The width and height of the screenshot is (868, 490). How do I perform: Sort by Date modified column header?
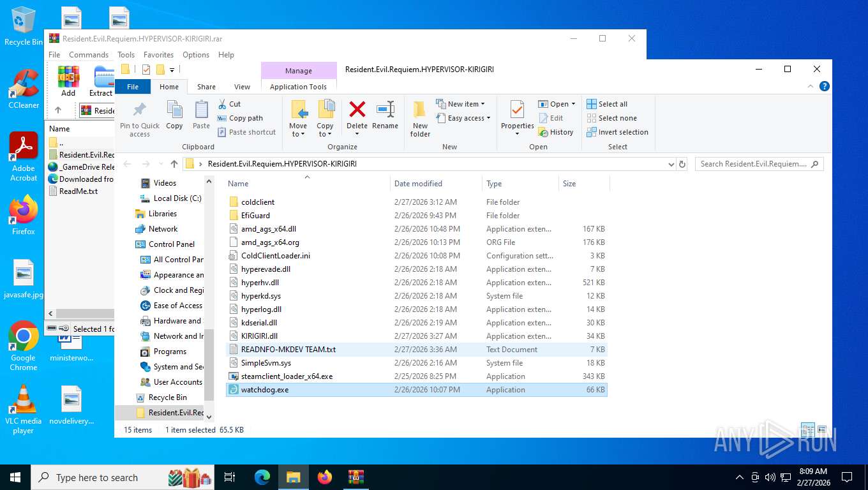click(x=436, y=184)
